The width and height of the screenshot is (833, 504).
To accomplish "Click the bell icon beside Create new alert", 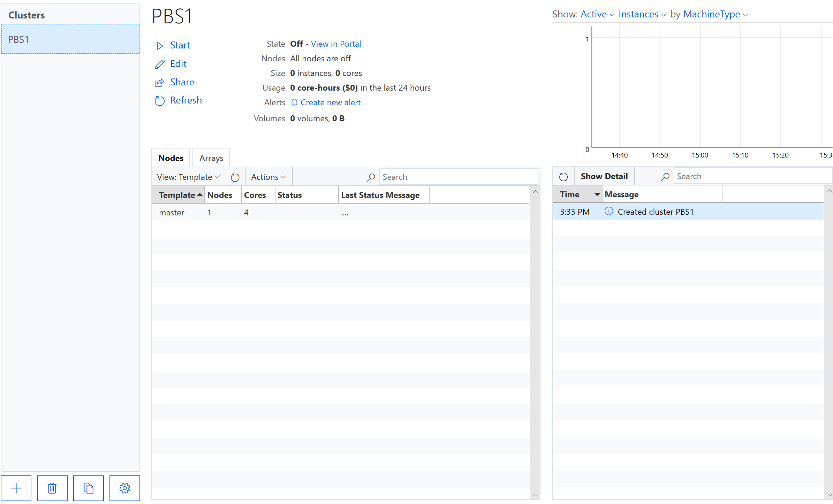I will pyautogui.click(x=294, y=102).
